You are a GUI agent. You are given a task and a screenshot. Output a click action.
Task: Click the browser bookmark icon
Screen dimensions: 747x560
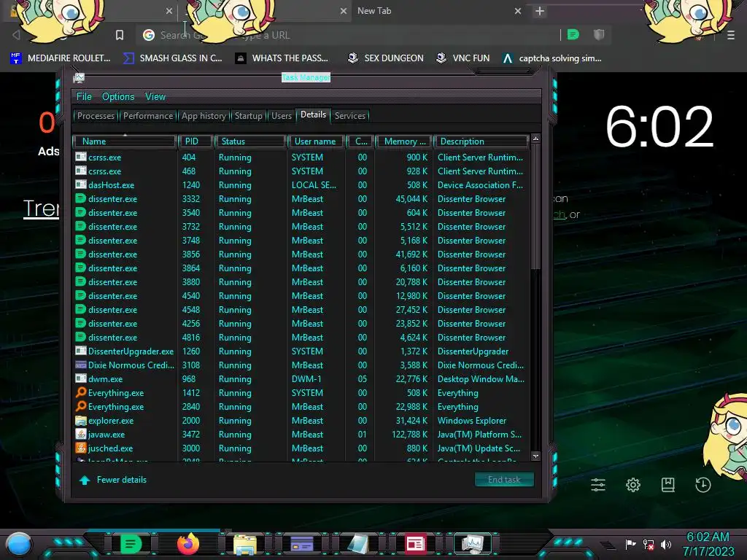120,35
